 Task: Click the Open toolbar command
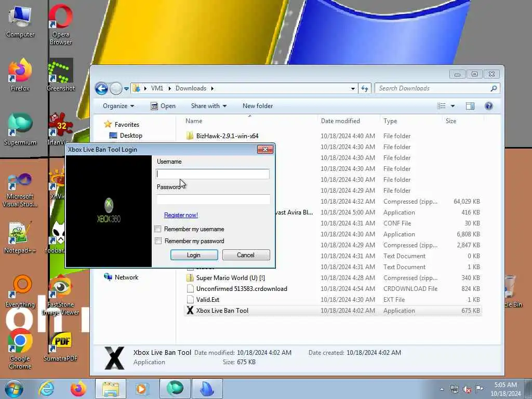163,106
